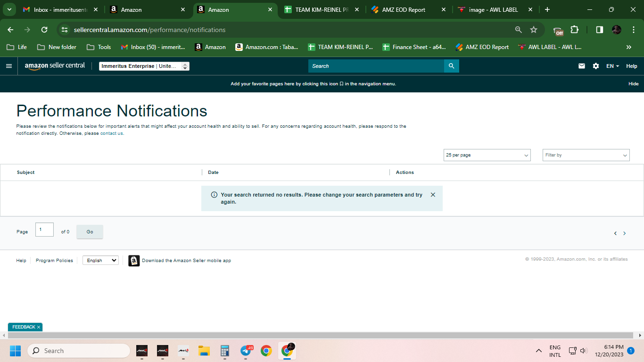Open the FEEDBACK widget
The image size is (644, 362).
(24, 327)
